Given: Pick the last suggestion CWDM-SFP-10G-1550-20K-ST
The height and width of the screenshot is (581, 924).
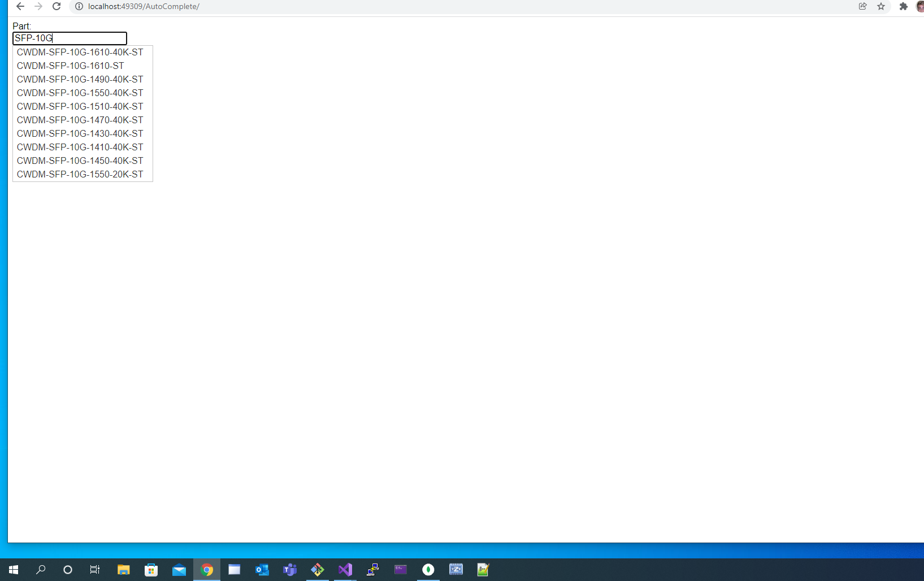Looking at the screenshot, I should point(80,174).
